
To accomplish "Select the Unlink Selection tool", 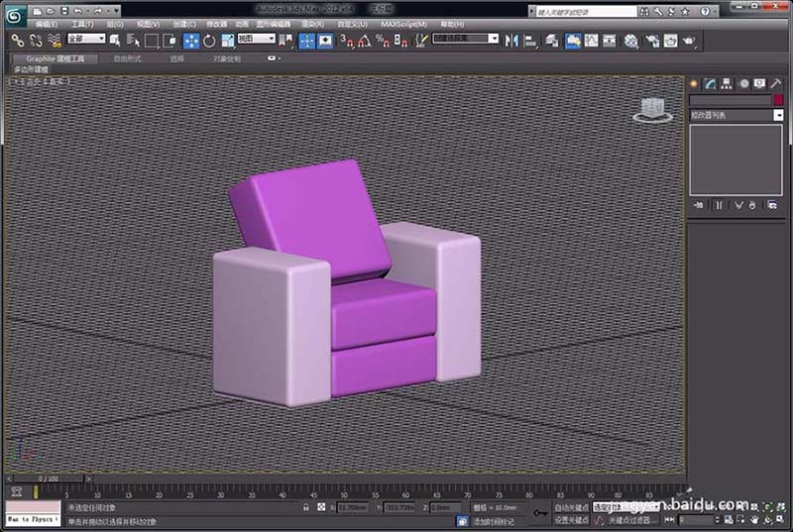I will pyautogui.click(x=36, y=41).
